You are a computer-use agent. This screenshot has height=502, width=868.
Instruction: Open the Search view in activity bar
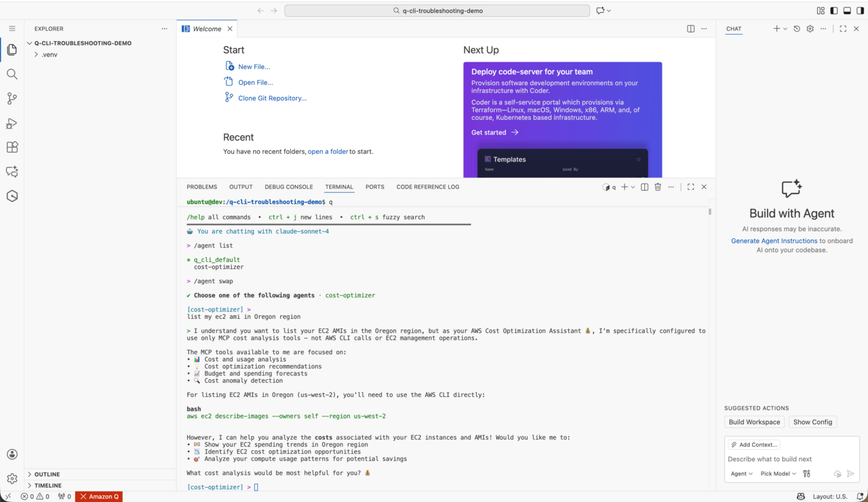[x=12, y=74]
